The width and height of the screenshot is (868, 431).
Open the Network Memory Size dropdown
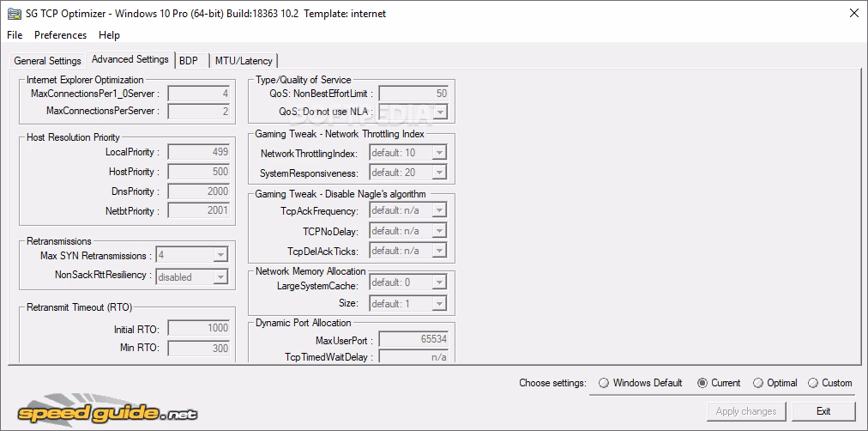click(408, 304)
